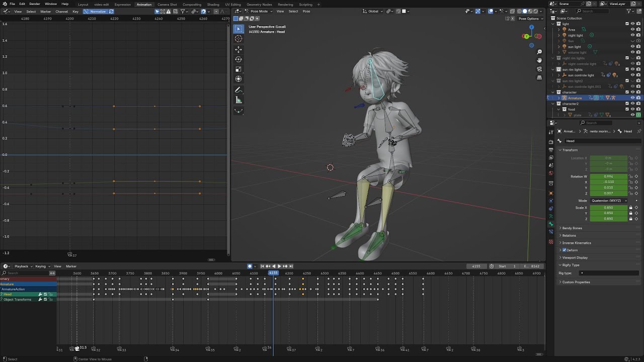Screen dimensions: 644x362
Task: Toggle auto keying record button in timeline
Action: coord(250,266)
